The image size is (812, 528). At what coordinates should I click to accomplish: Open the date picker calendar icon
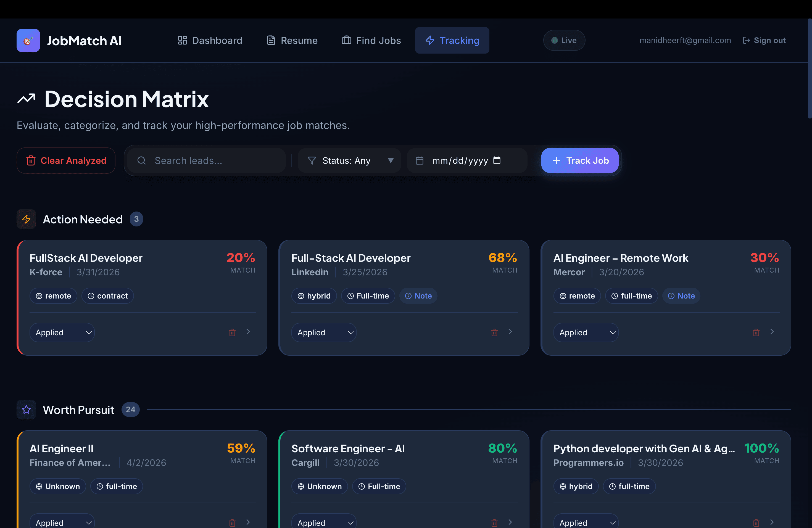(497, 160)
